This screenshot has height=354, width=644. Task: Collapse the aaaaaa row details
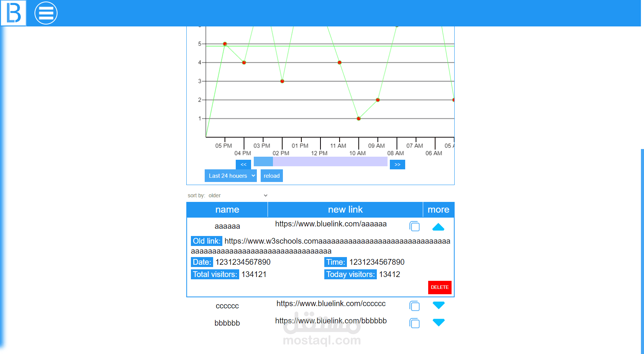coord(438,227)
